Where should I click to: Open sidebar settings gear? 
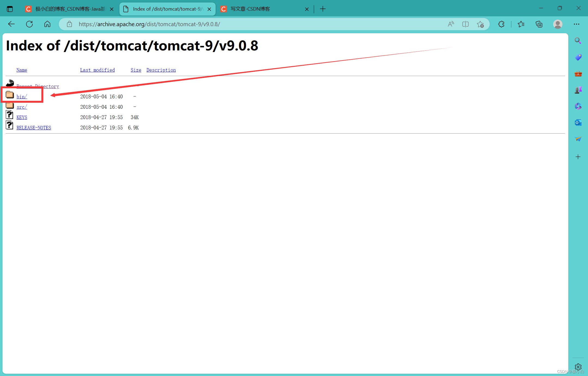click(x=578, y=367)
